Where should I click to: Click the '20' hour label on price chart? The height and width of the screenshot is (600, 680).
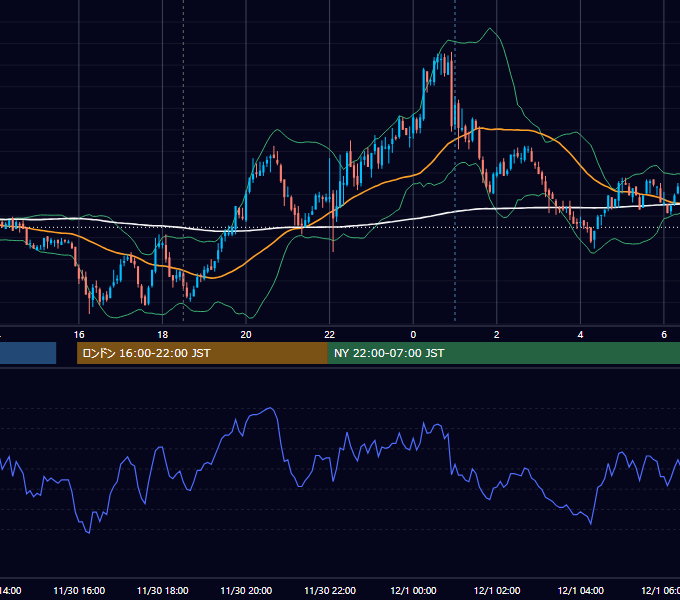[246, 335]
